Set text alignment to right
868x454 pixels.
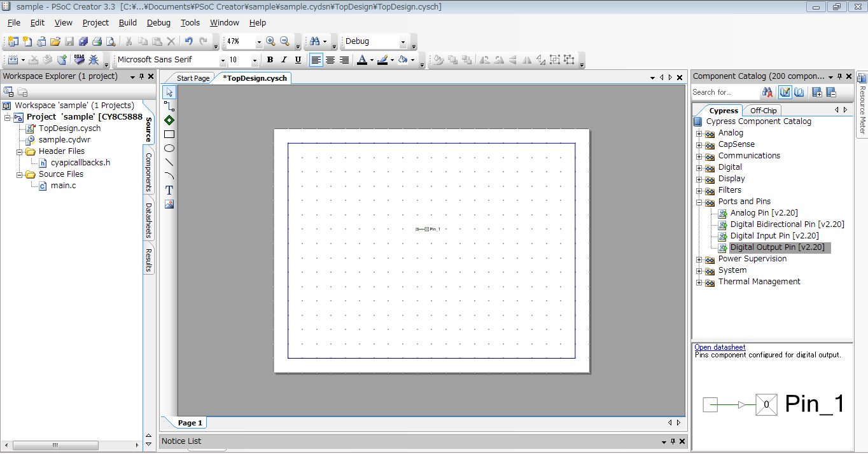(x=344, y=60)
